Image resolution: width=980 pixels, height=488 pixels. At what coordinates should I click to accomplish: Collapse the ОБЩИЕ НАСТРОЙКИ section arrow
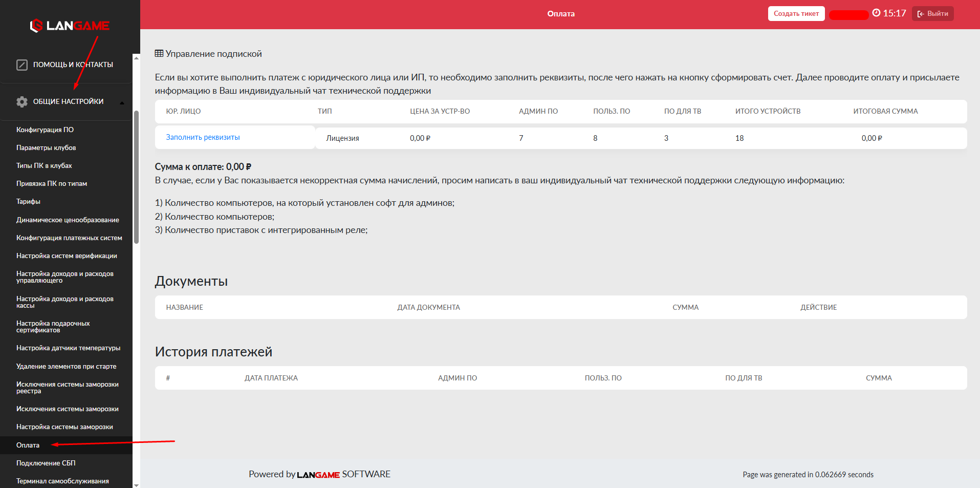pos(122,102)
